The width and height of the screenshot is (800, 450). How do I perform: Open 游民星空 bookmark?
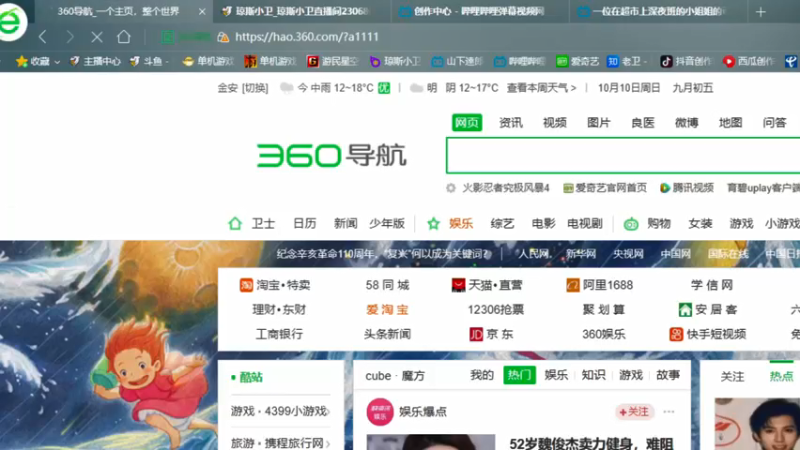(x=333, y=61)
